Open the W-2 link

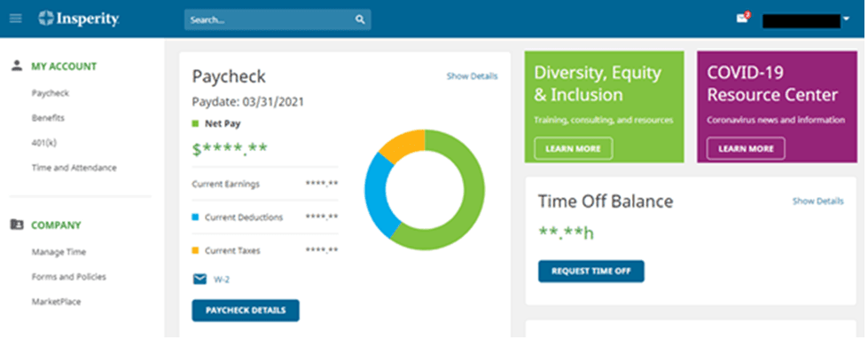coord(222,280)
